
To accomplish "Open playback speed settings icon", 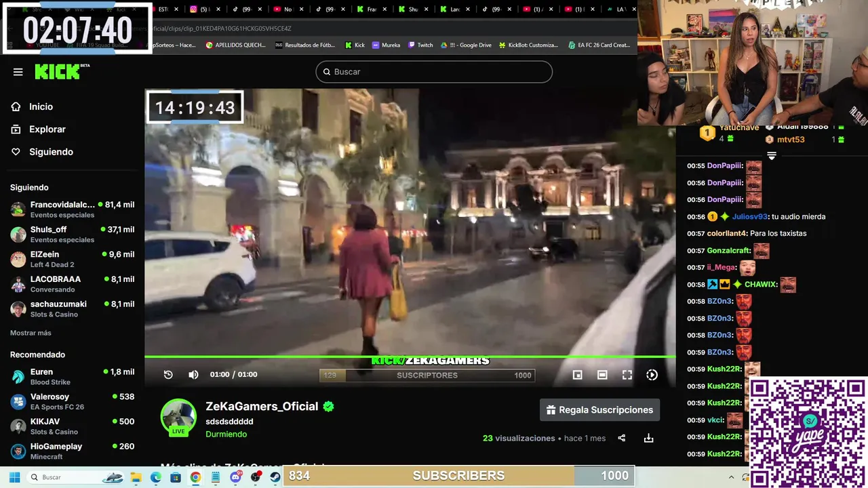I will (x=652, y=375).
